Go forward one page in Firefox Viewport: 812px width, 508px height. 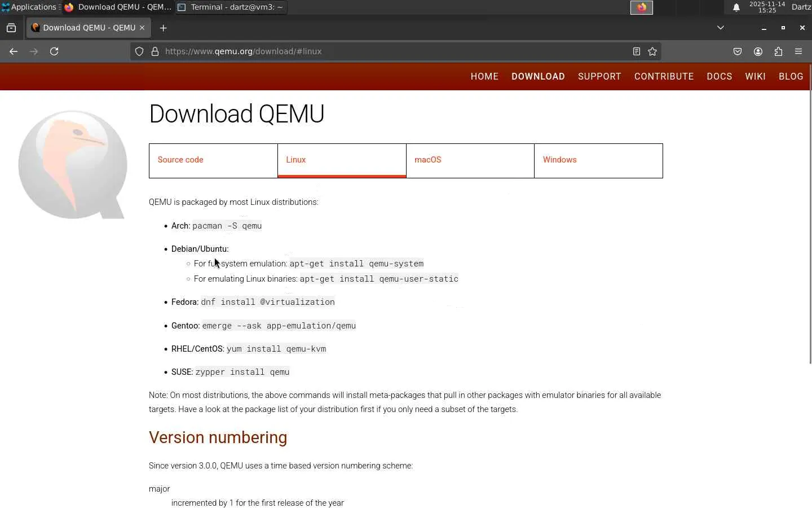pyautogui.click(x=34, y=51)
